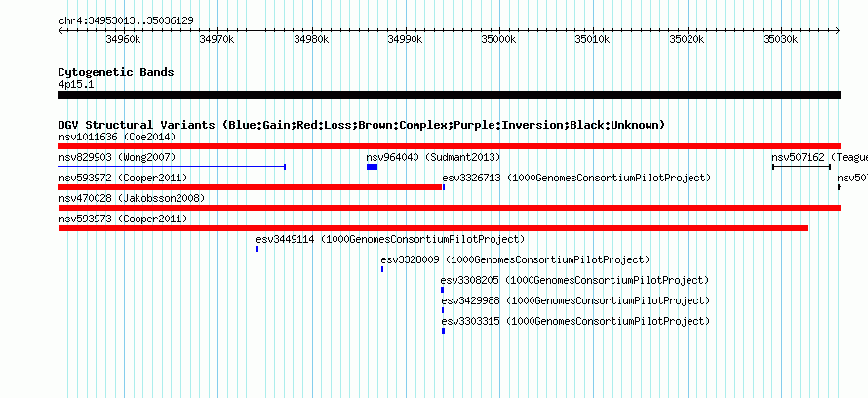Image resolution: width=868 pixels, height=398 pixels.
Task: Select the nsv964040 (Sudmant2013) label
Action: [x=433, y=157]
